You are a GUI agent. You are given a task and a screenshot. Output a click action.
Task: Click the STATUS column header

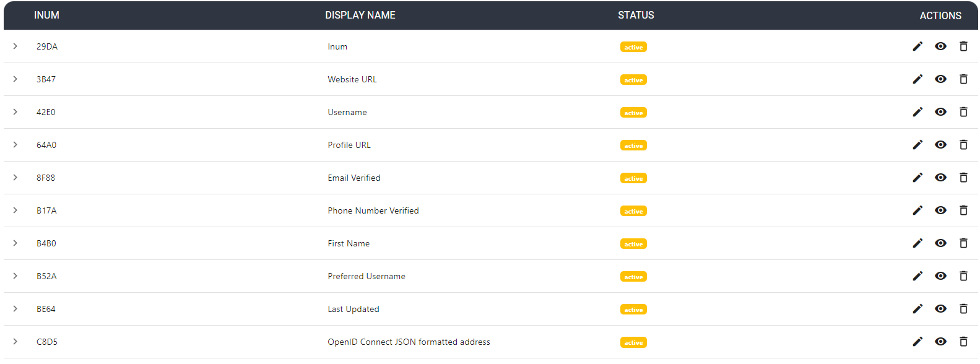click(x=636, y=15)
